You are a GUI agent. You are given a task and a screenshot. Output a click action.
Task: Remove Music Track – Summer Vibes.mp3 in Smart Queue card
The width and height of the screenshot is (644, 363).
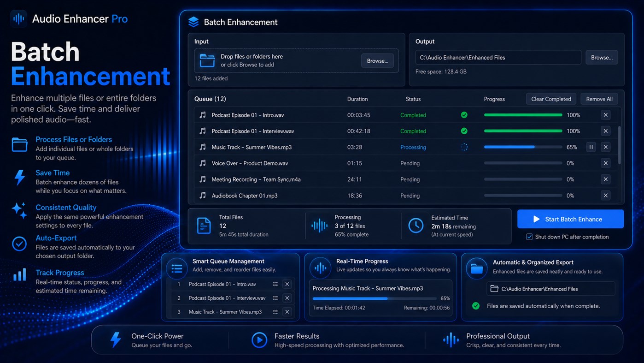point(287,312)
